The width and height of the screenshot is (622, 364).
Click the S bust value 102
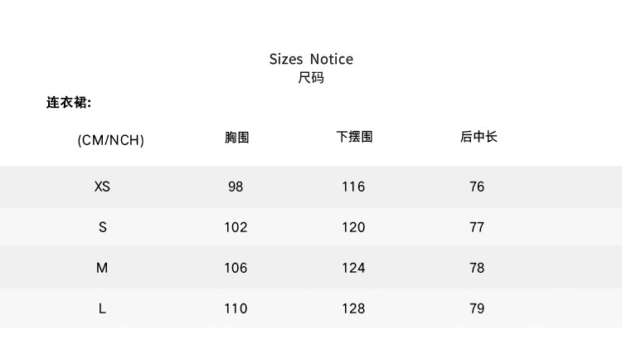click(x=236, y=227)
